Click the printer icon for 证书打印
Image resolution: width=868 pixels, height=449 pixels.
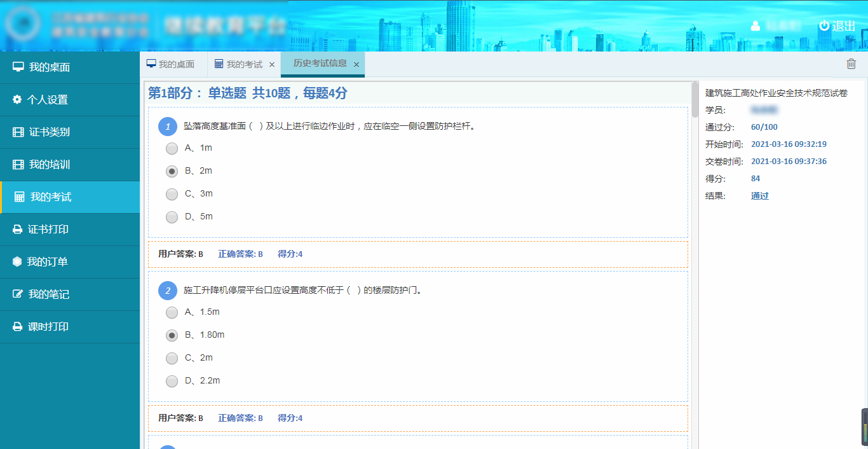(x=18, y=230)
